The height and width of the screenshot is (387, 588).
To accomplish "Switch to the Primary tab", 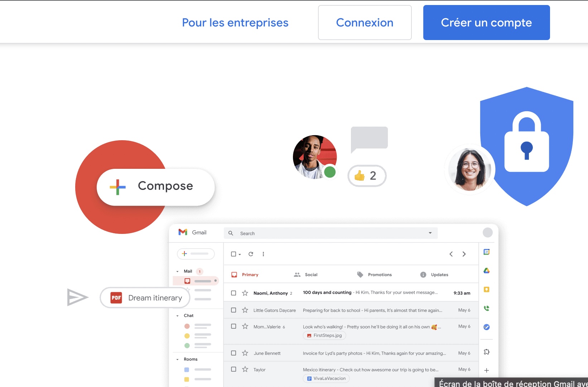I will coord(245,275).
